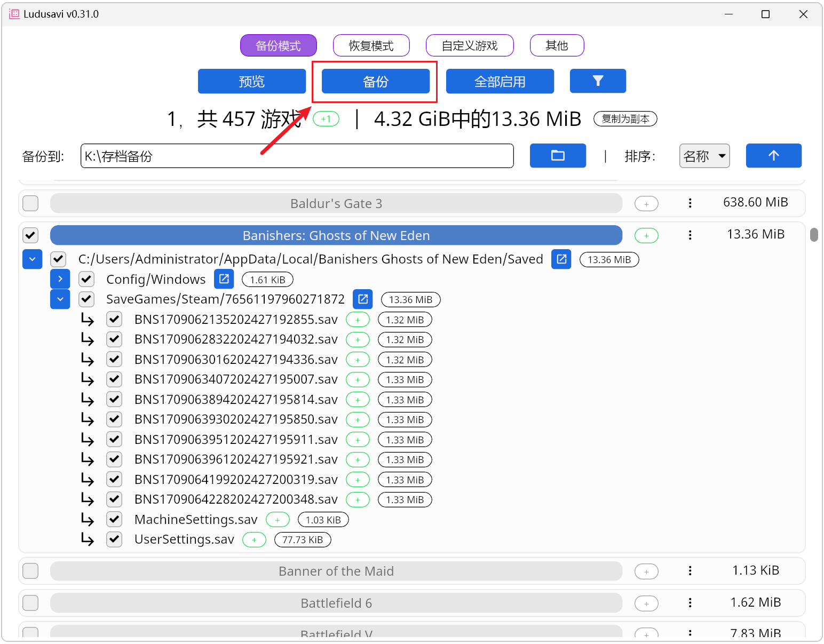This screenshot has width=824, height=644.
Task: Expand the Config/Windows folder
Action: pyautogui.click(x=60, y=279)
